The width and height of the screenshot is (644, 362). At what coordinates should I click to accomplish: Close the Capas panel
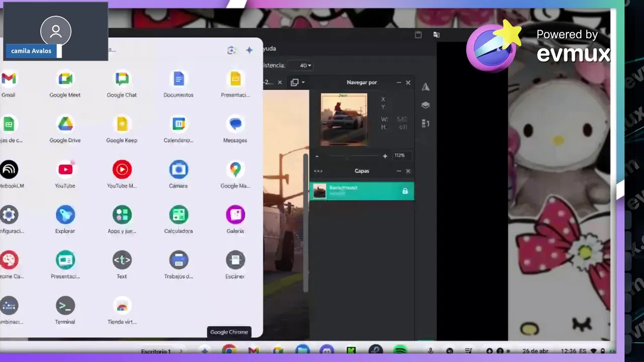click(408, 171)
